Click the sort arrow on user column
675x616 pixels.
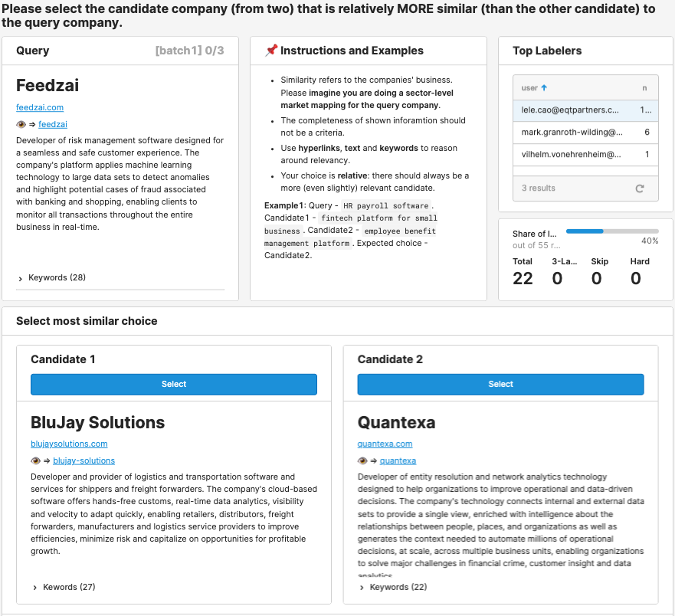[545, 88]
